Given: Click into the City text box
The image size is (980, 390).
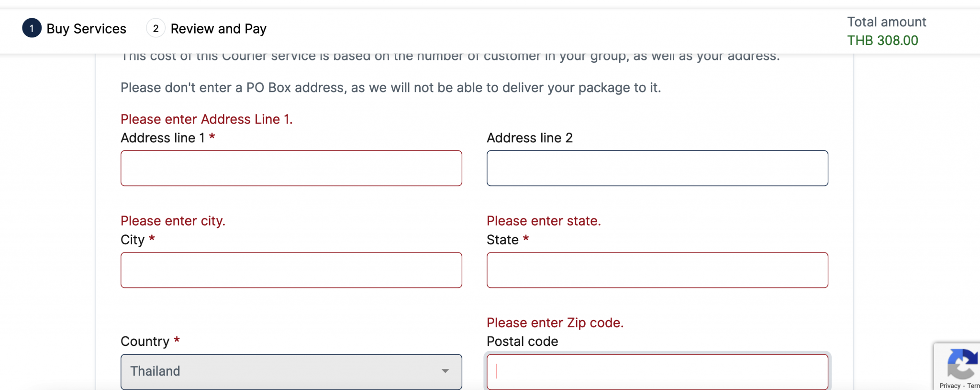Looking at the screenshot, I should coord(291,270).
